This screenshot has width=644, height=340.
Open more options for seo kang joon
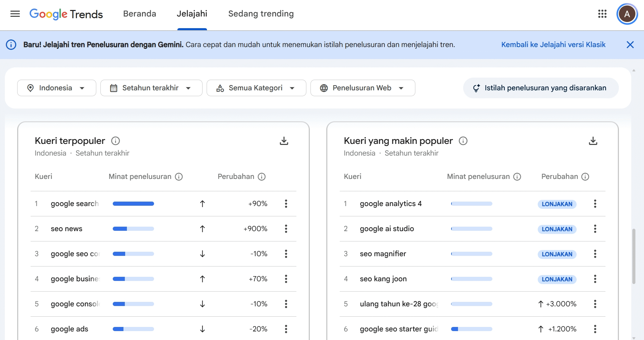pyautogui.click(x=595, y=279)
